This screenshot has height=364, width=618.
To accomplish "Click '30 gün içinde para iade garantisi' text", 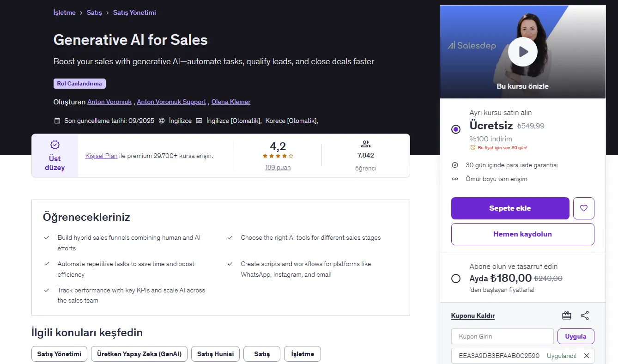I will tap(512, 165).
